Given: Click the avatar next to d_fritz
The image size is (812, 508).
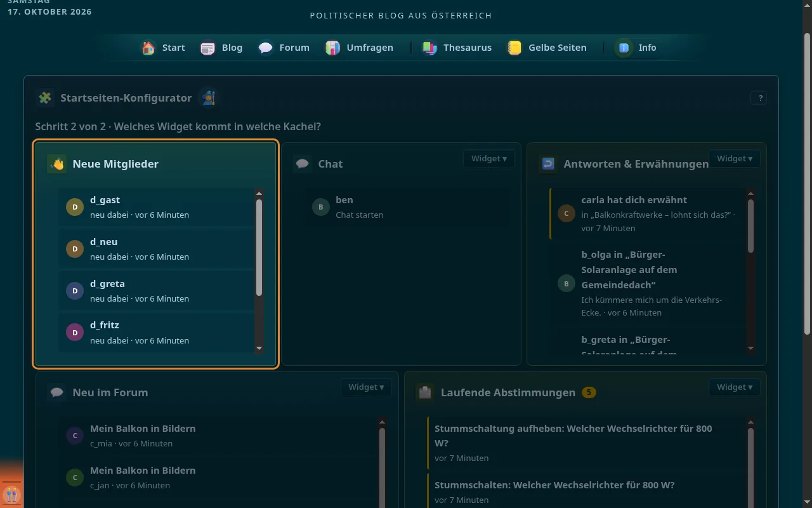Looking at the screenshot, I should [x=75, y=332].
